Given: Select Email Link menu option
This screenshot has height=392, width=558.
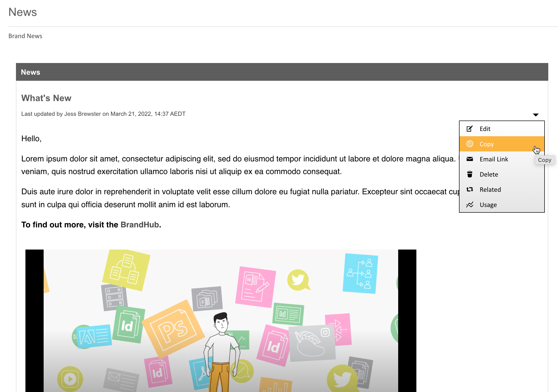Looking at the screenshot, I should (x=494, y=159).
